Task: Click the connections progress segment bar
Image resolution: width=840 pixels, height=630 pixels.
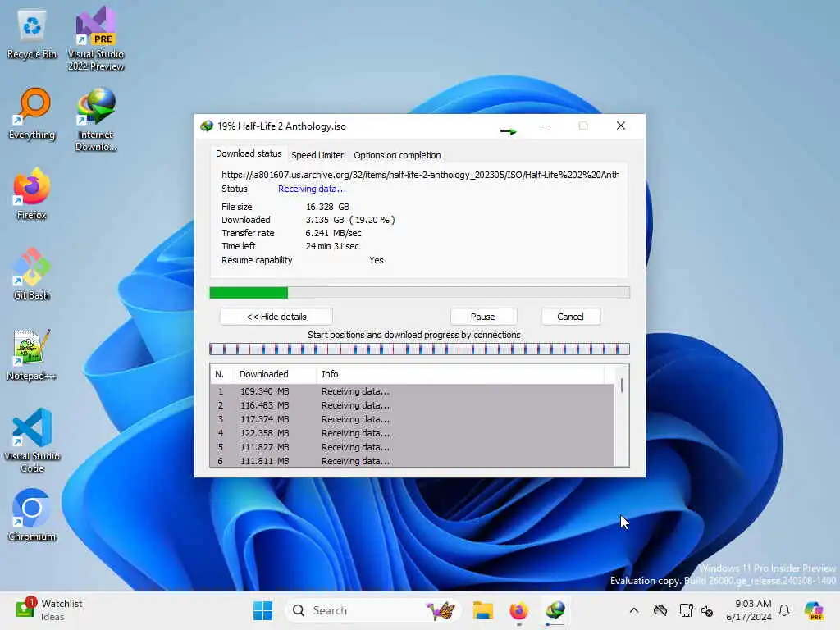Action: (419, 349)
